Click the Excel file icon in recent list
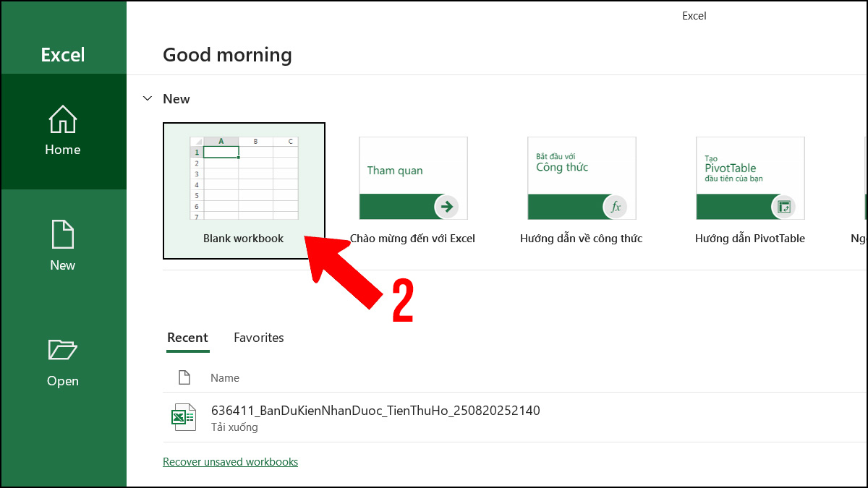The height and width of the screenshot is (488, 868). click(183, 417)
